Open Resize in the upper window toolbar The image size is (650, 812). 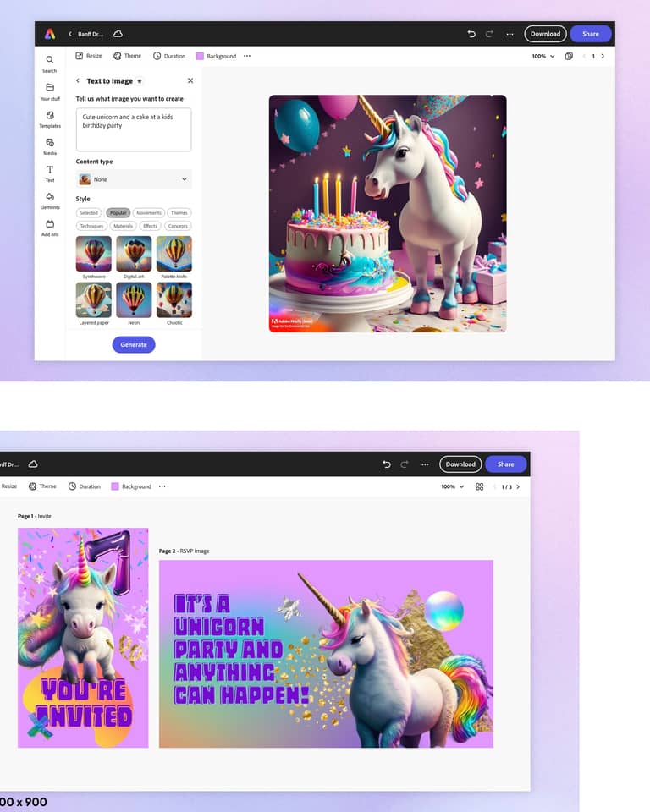point(88,56)
